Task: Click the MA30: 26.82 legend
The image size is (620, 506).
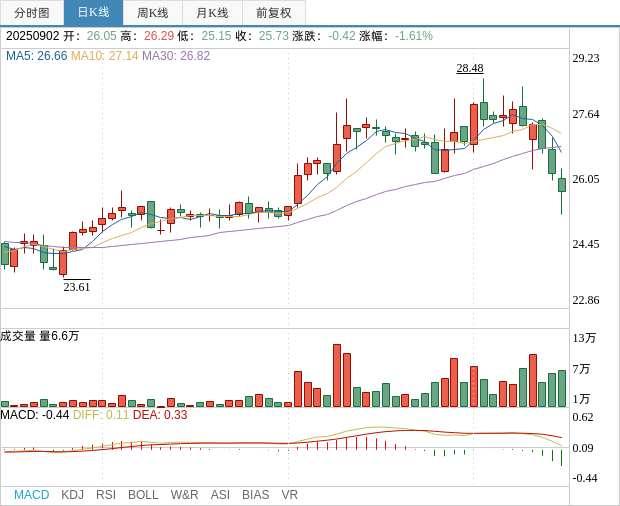Action: click(176, 56)
